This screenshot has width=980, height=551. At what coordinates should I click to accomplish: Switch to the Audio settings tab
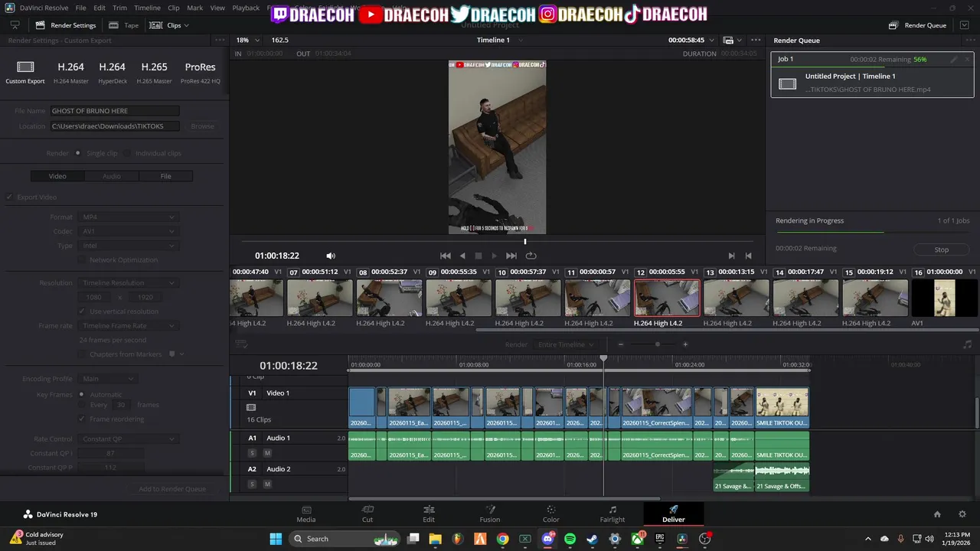112,176
